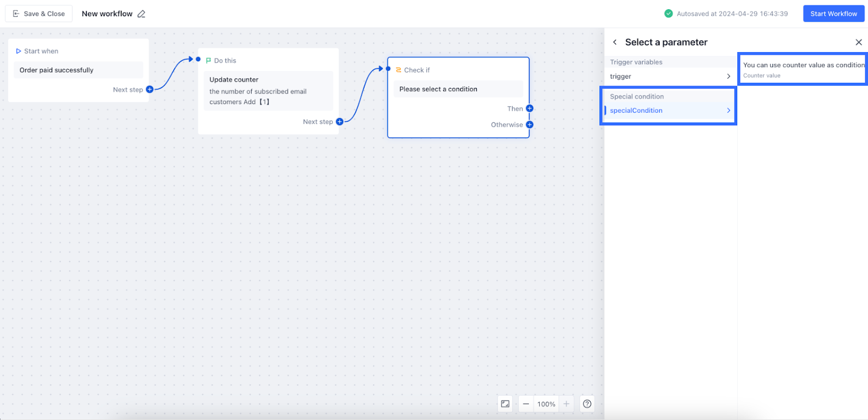
Task: Close the Select a parameter panel
Action: pyautogui.click(x=858, y=42)
